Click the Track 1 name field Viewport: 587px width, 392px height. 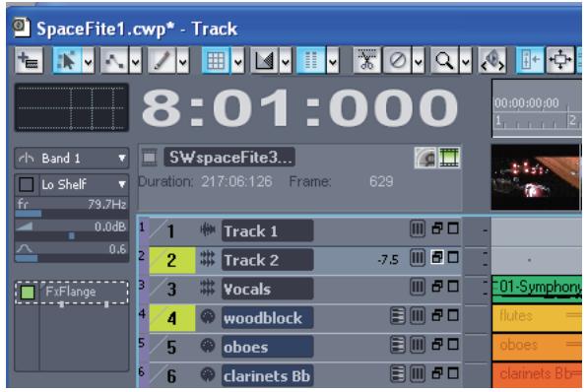click(x=267, y=230)
